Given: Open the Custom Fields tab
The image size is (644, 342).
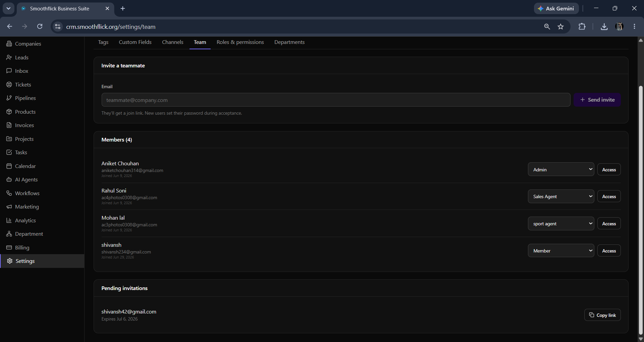Looking at the screenshot, I should [135, 42].
